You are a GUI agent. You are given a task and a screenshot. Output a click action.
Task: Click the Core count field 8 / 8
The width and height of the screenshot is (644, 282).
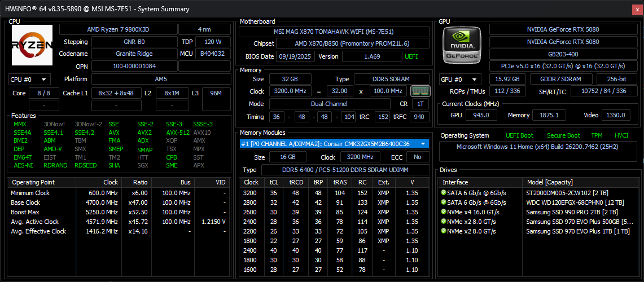pos(44,93)
